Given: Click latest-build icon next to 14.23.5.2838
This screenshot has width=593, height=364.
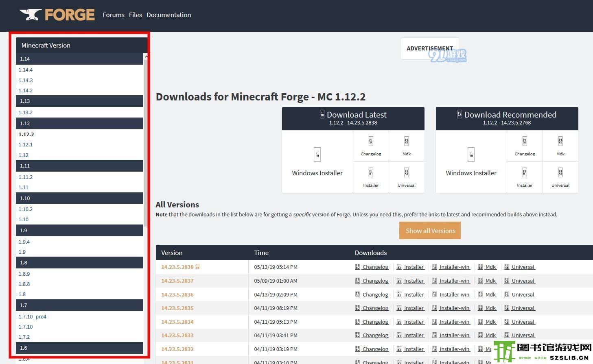Looking at the screenshot, I should click(x=197, y=267).
